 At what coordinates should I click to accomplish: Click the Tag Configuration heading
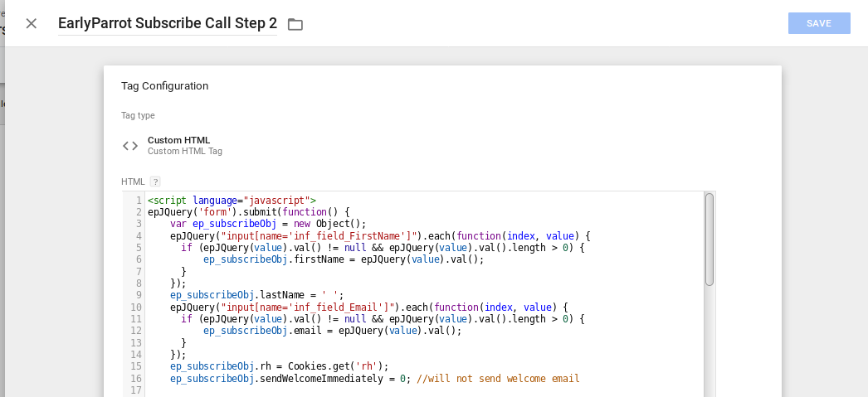[x=165, y=85]
